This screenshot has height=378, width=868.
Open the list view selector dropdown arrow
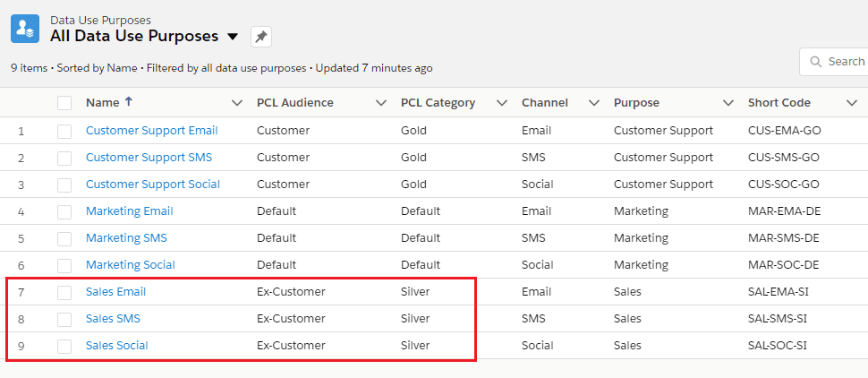point(233,37)
